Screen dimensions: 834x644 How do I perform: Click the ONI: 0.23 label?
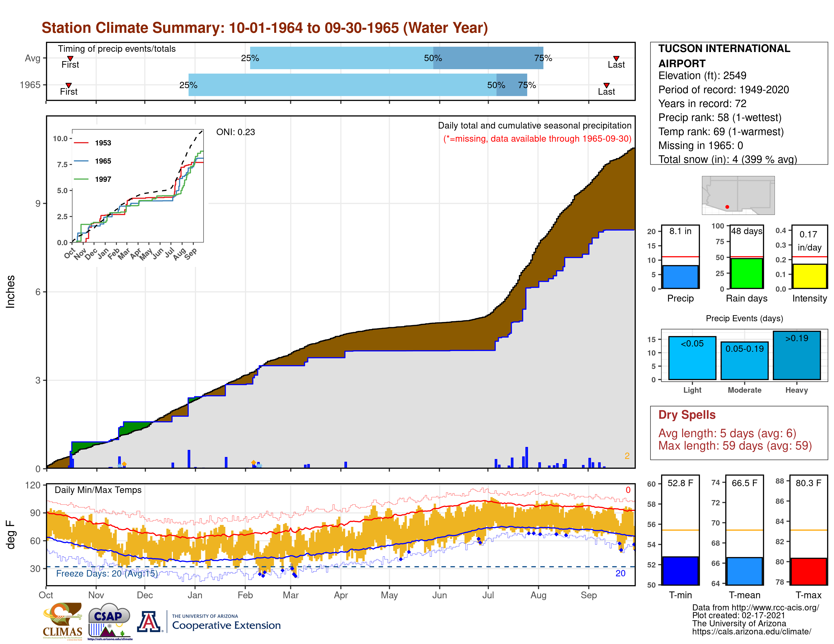(236, 132)
